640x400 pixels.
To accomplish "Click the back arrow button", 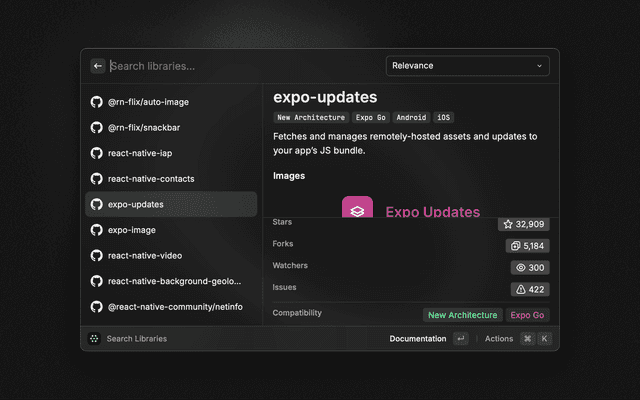I will coord(98,66).
